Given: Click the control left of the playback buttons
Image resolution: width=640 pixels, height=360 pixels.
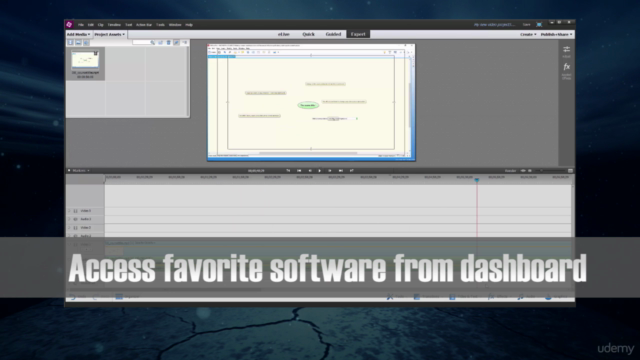Looking at the screenshot, I should pos(288,171).
